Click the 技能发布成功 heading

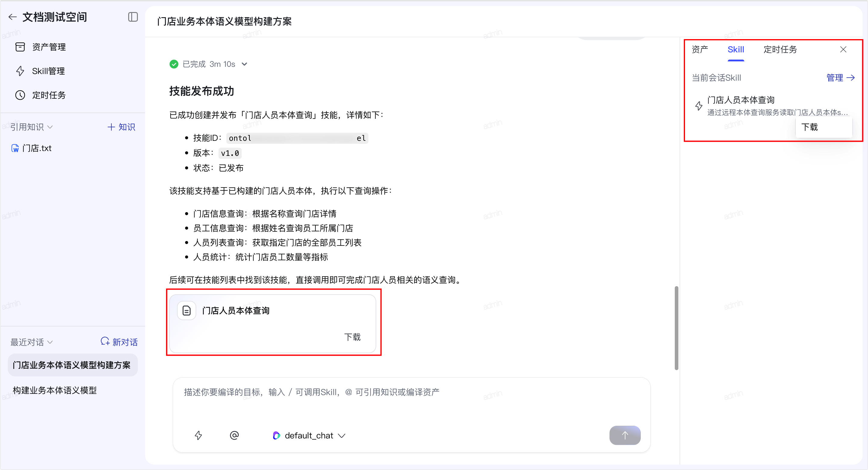click(202, 91)
